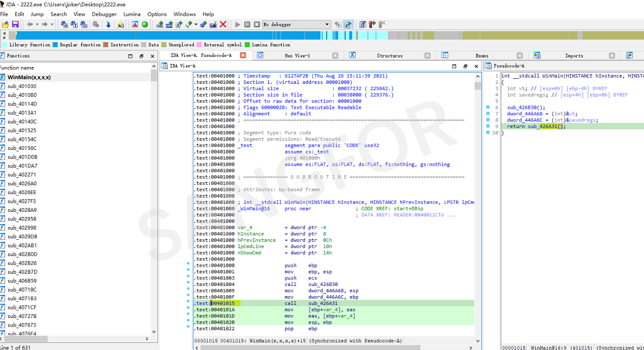
Task: Terminate process with the stop button
Action: tap(257, 24)
